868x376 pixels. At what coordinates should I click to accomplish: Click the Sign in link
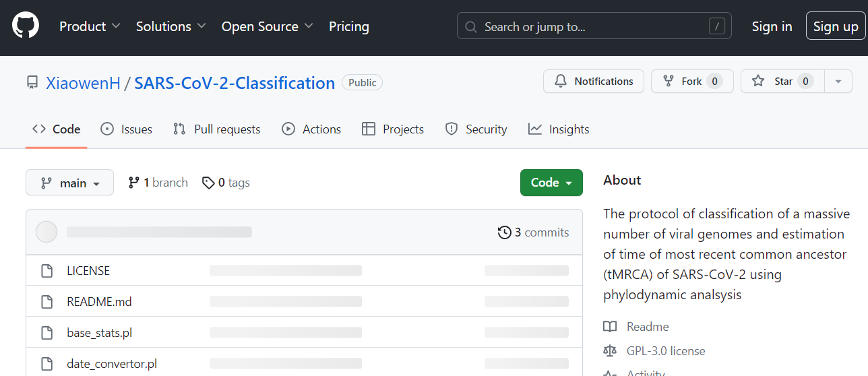(772, 26)
